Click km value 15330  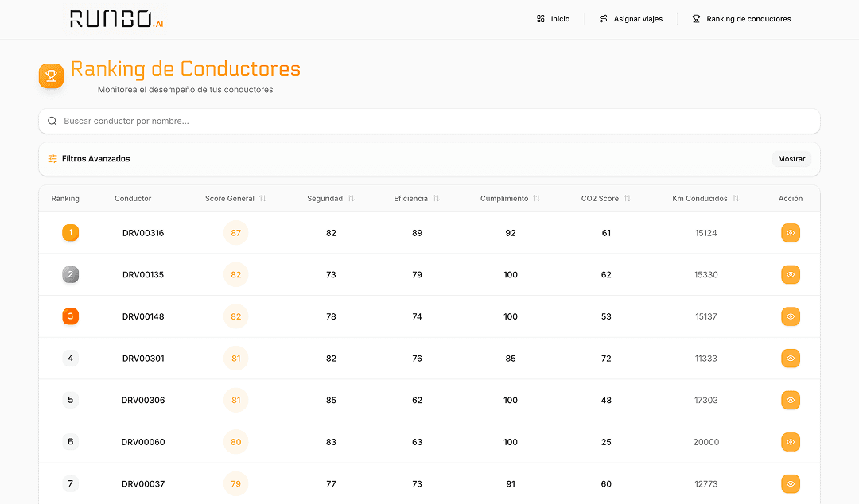[x=705, y=274]
